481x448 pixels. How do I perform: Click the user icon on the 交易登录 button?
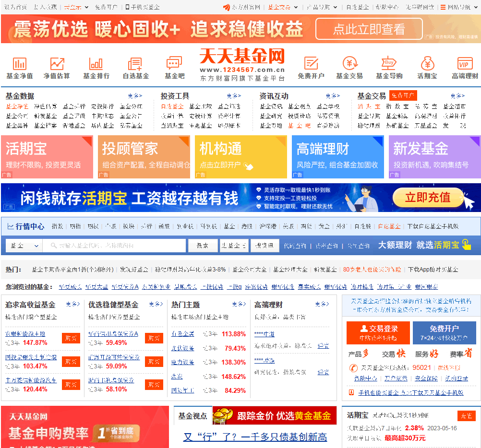click(364, 329)
